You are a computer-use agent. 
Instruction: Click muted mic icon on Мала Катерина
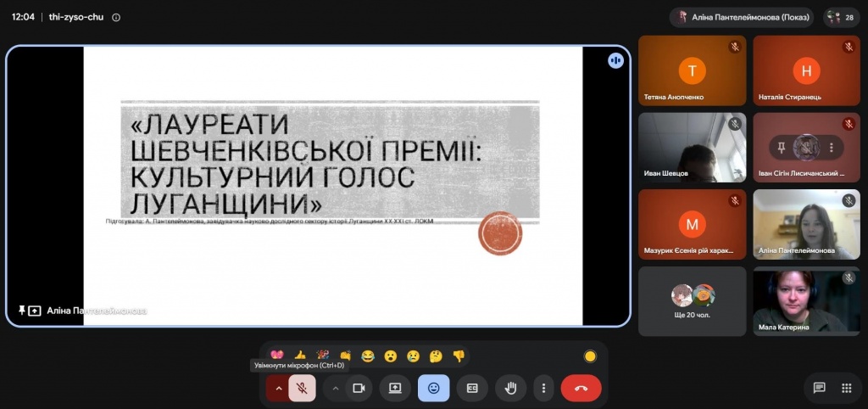[849, 278]
